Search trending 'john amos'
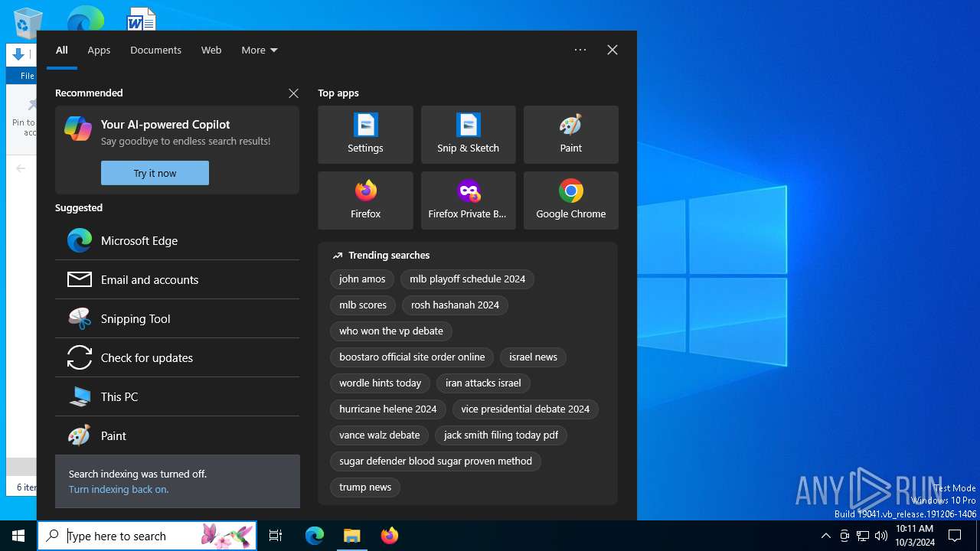 click(362, 279)
